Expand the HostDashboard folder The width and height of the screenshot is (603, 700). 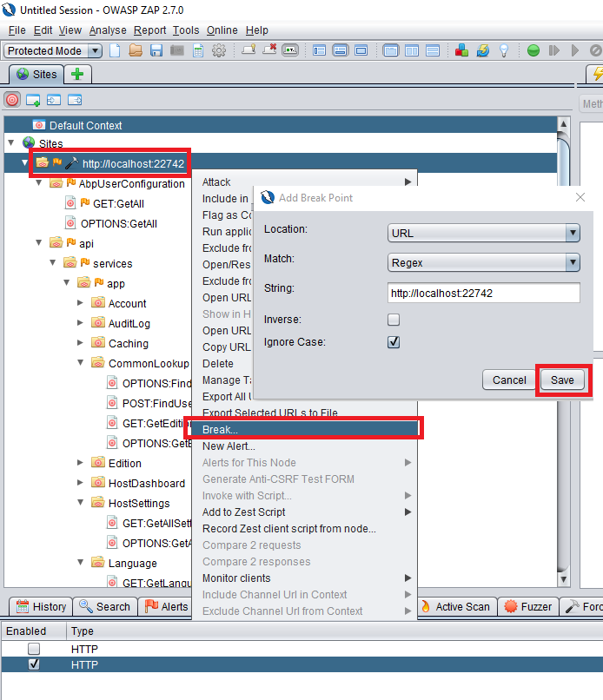81,483
